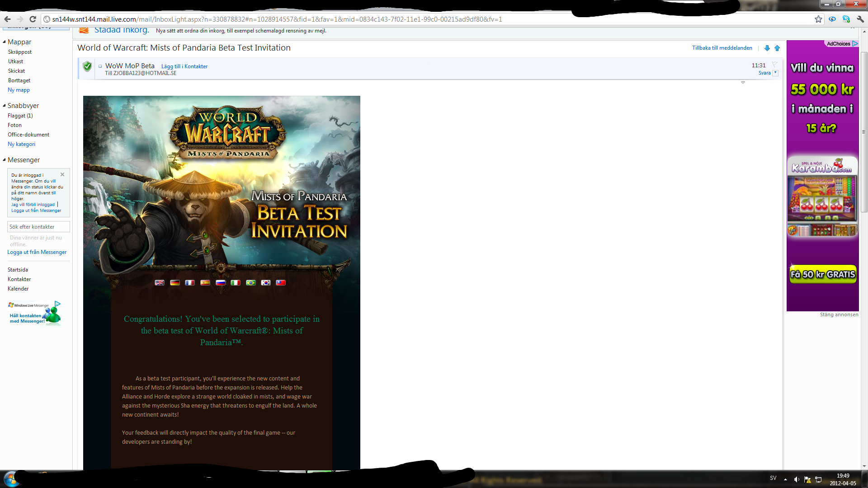The height and width of the screenshot is (488, 868).
Task: Open volume control in system tray
Action: pos(797,479)
